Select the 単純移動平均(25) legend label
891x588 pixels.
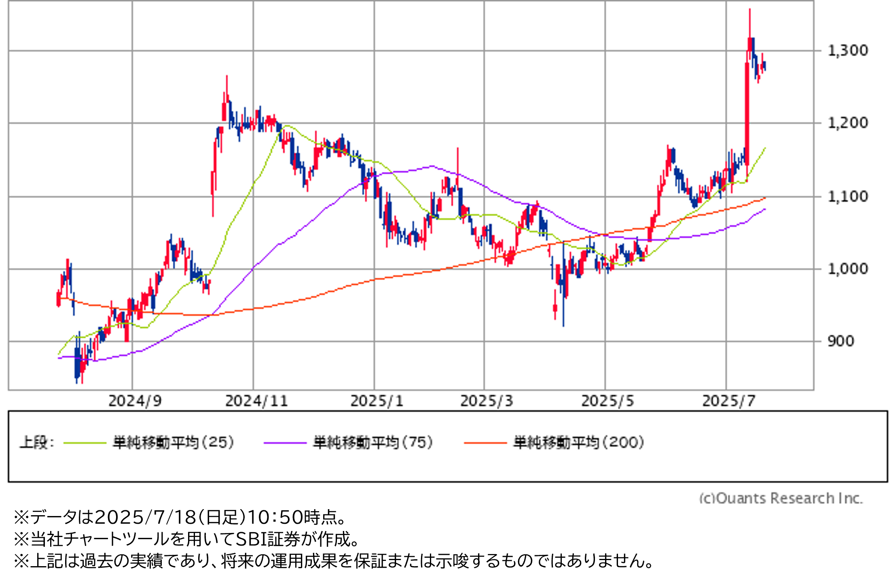(x=174, y=442)
